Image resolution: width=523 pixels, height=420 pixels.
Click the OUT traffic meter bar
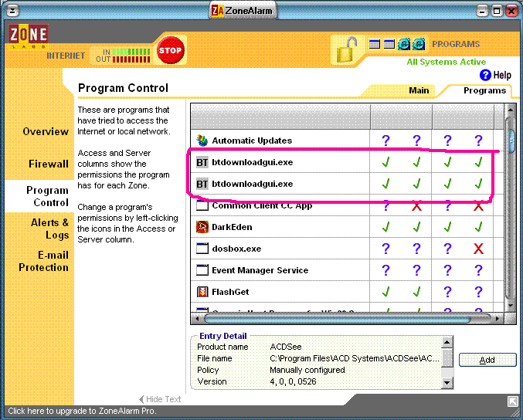(x=131, y=59)
